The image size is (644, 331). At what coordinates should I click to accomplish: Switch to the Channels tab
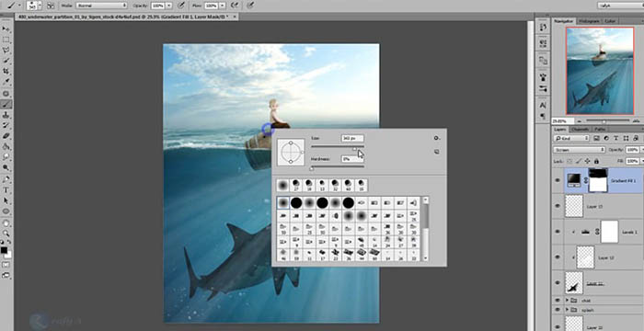580,130
